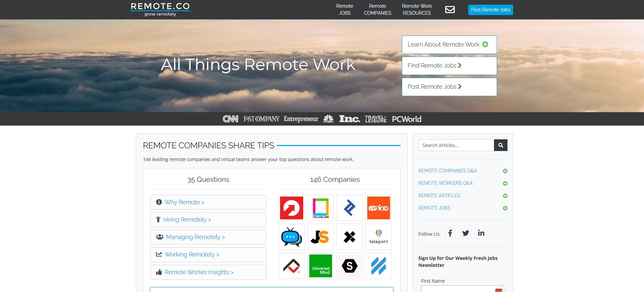Viewport: 644px width, 292px height.
Task: Open the Teleport company logo
Action: point(379,237)
